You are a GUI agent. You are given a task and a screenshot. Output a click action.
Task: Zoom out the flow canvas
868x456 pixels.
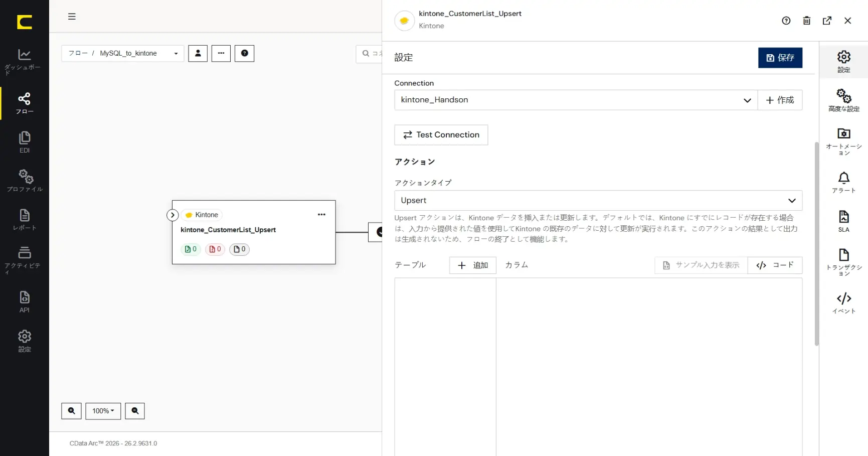click(135, 411)
